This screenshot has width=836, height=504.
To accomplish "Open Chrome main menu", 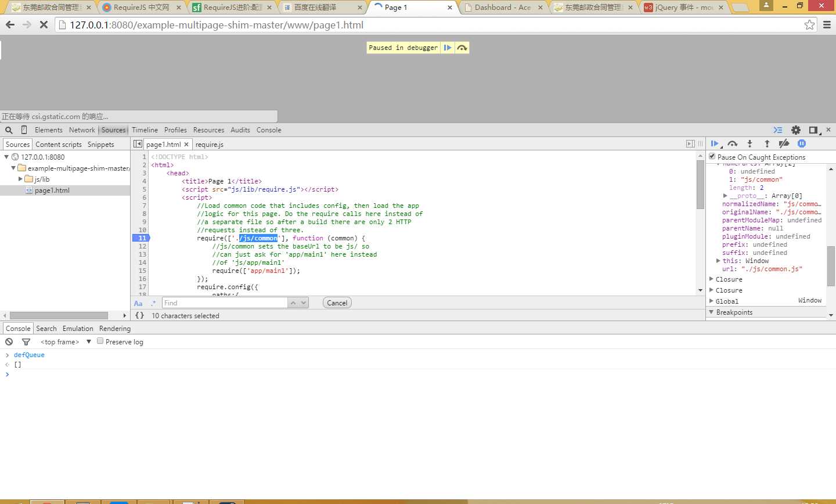I will click(827, 25).
